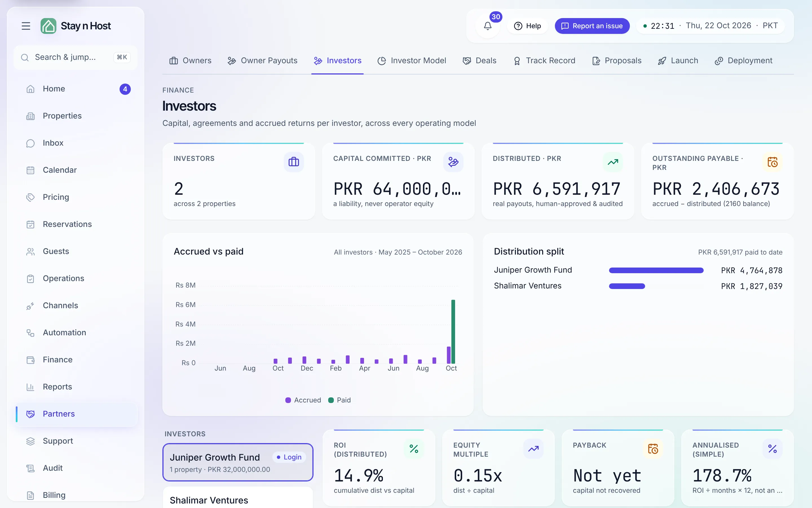
Task: Switch to the Launch tab
Action: [678, 61]
